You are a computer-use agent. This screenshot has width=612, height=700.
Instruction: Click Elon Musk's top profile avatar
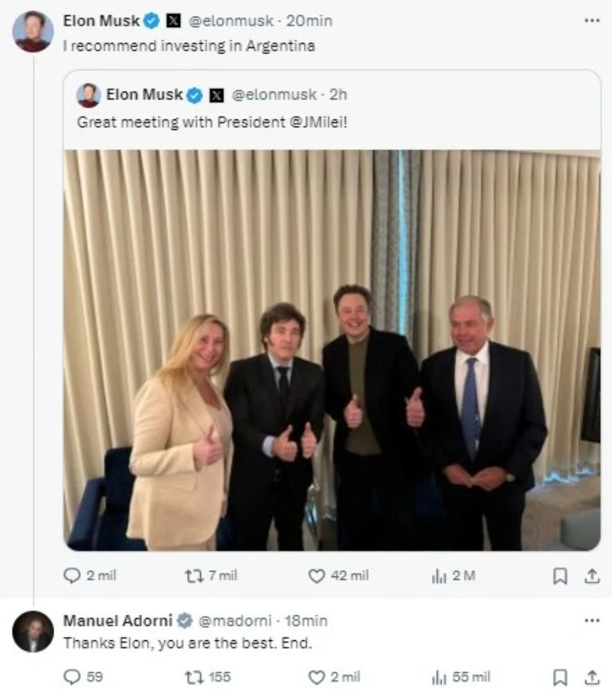[x=33, y=32]
